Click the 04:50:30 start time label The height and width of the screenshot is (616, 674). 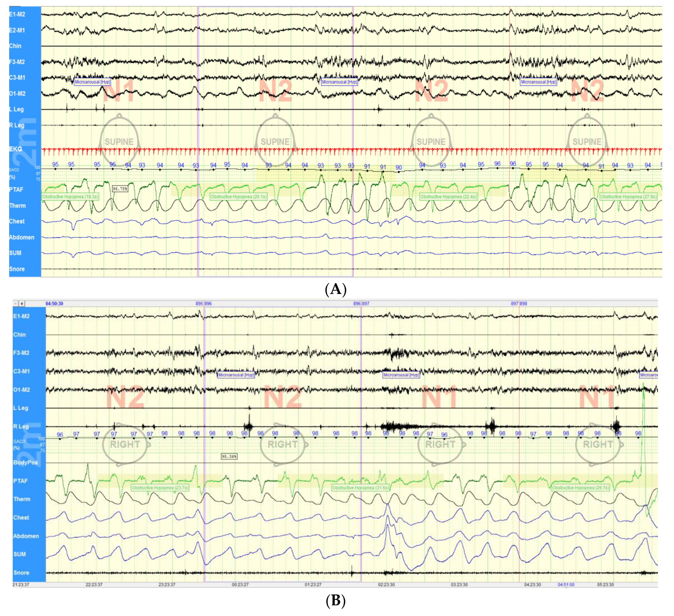coord(54,304)
